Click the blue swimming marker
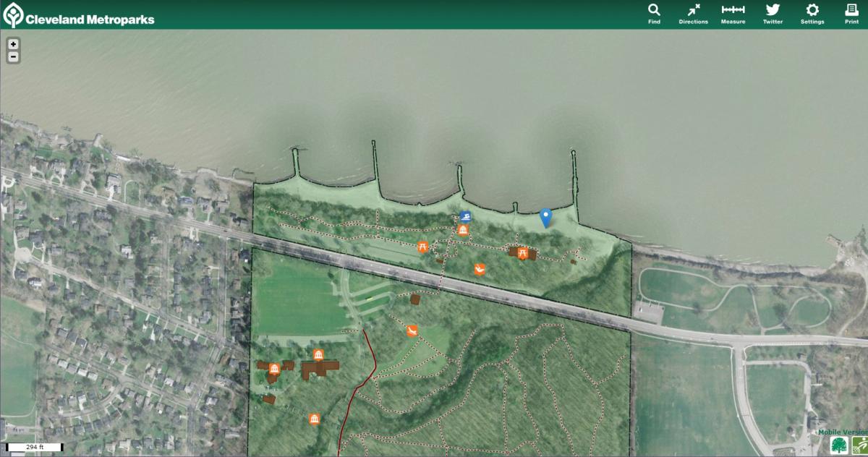This screenshot has width=868, height=457. [x=466, y=217]
